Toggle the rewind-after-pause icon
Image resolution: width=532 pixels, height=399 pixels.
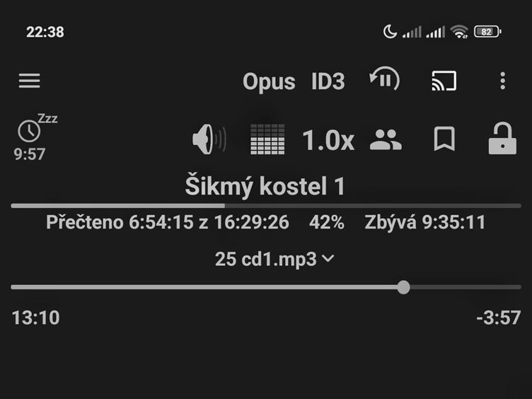coord(385,79)
